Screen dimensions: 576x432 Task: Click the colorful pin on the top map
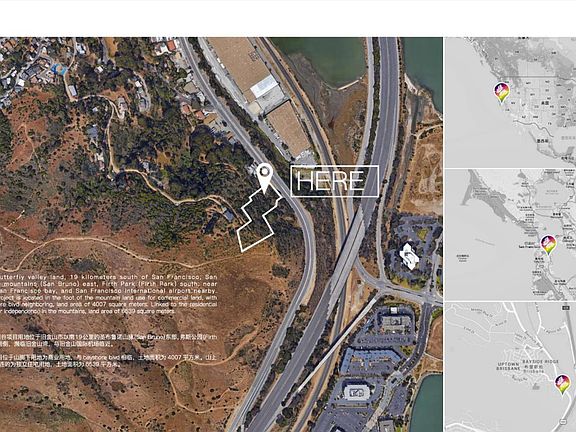coord(502,93)
